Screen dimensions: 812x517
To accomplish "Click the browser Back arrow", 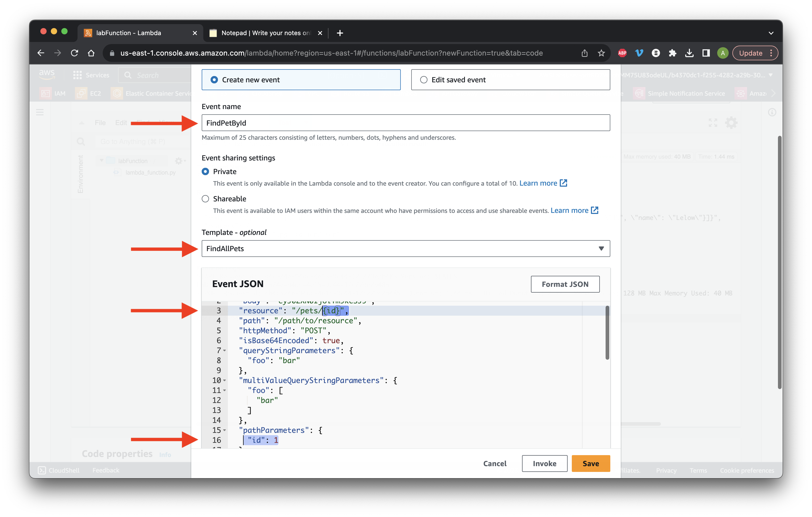I will click(x=41, y=53).
